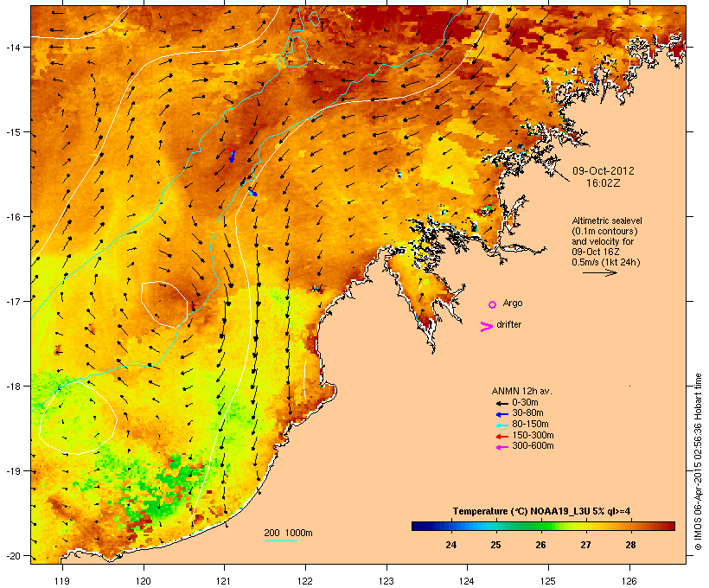Click the temperature color bar near 24
The image size is (709, 588).
click(450, 526)
